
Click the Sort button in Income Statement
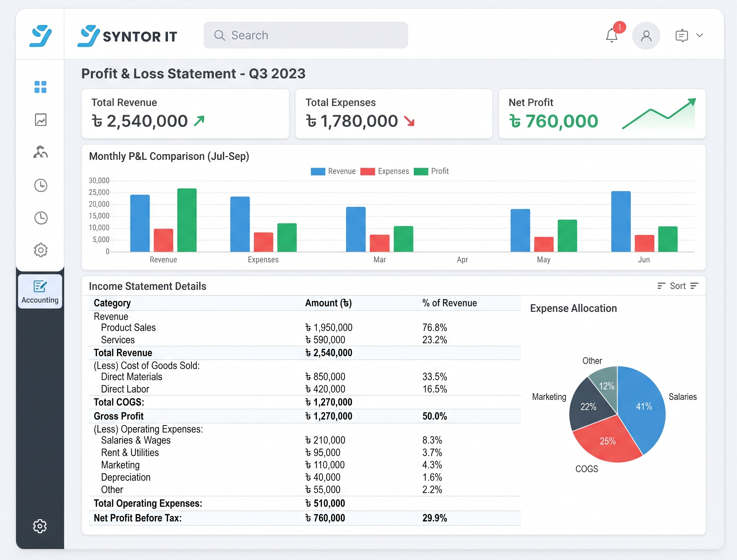pos(678,286)
